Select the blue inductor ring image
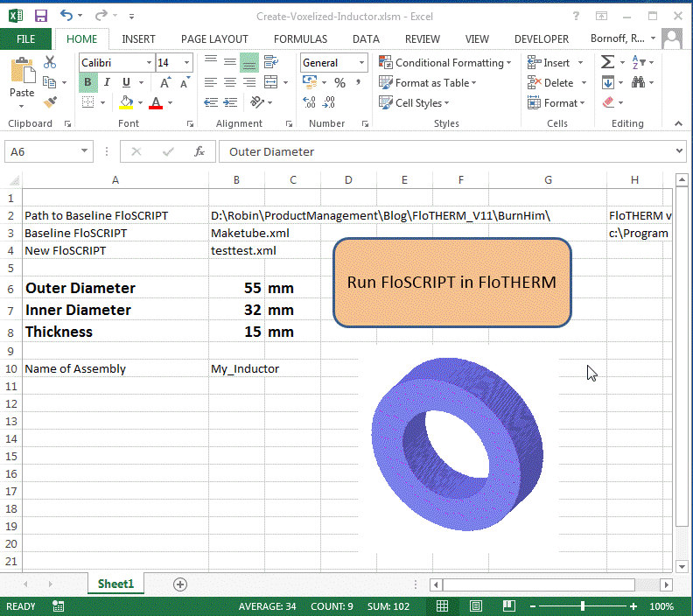Viewport: 693px width, 616px height. point(457,444)
